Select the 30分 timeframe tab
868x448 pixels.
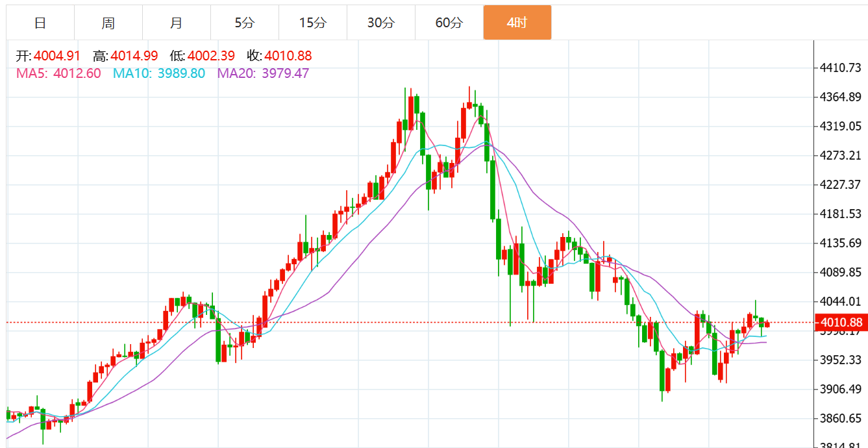pos(381,23)
